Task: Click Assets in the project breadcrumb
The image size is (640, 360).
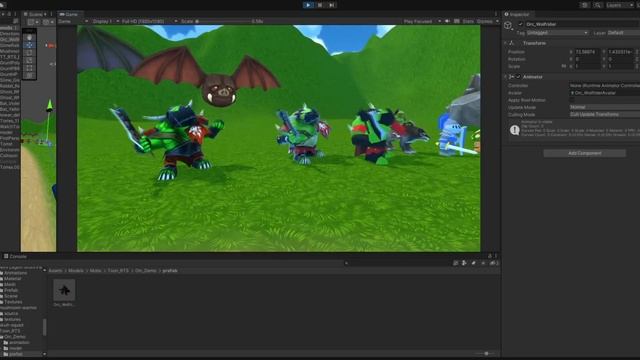Action: coord(56,271)
